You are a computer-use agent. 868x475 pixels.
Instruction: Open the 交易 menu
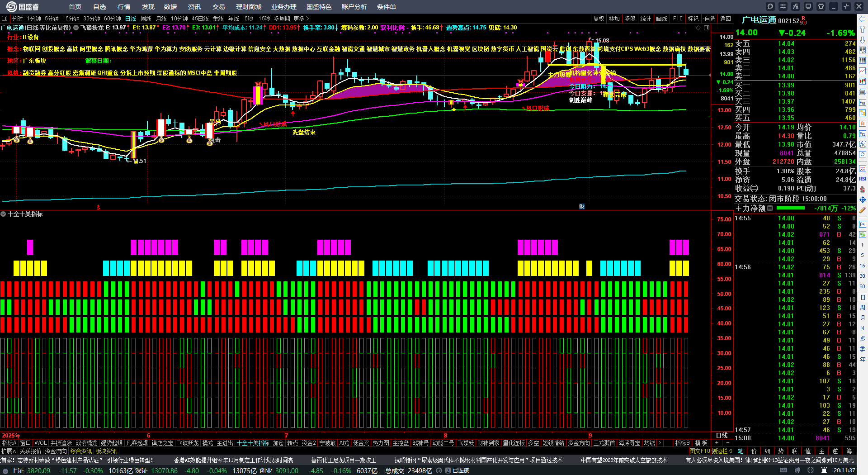coord(219,7)
